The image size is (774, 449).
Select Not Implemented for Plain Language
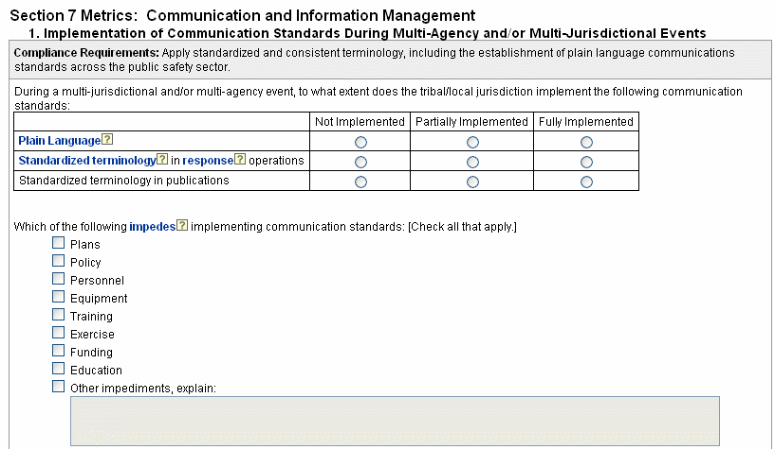pyautogui.click(x=360, y=142)
